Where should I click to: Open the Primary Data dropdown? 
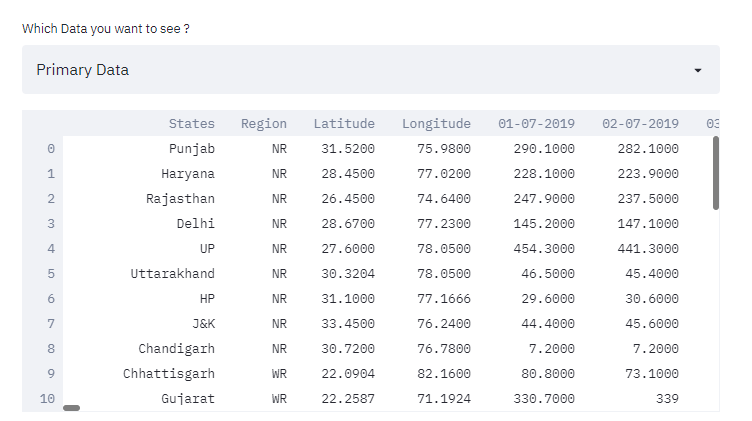click(x=371, y=70)
